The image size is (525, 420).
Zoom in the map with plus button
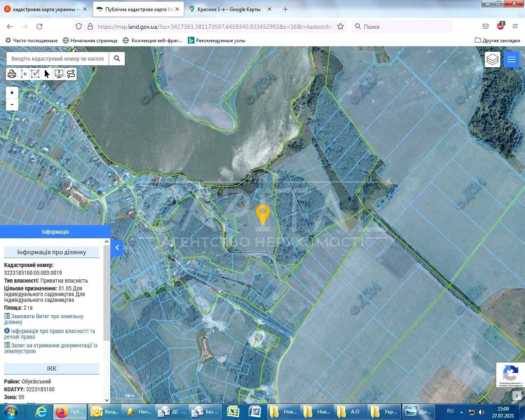tap(12, 93)
